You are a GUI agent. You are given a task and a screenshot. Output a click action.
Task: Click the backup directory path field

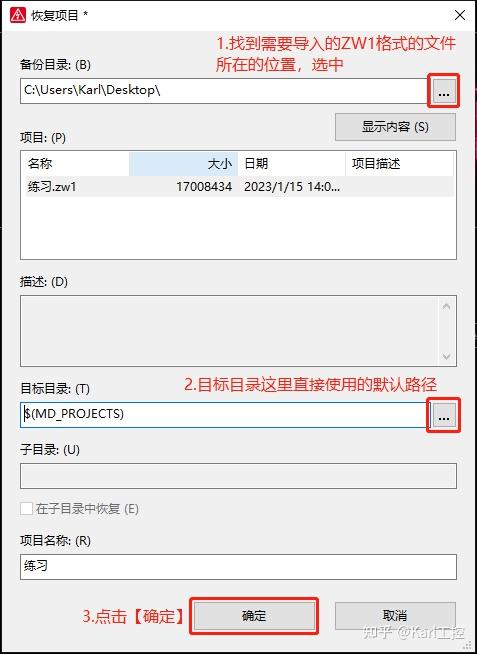[223, 91]
